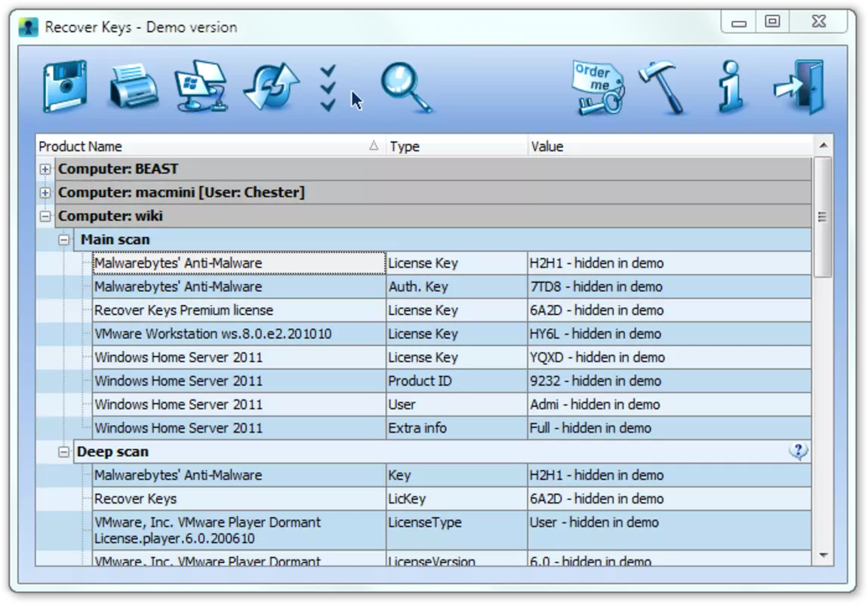
Task: Open the network computers scan icon
Action: click(x=202, y=86)
